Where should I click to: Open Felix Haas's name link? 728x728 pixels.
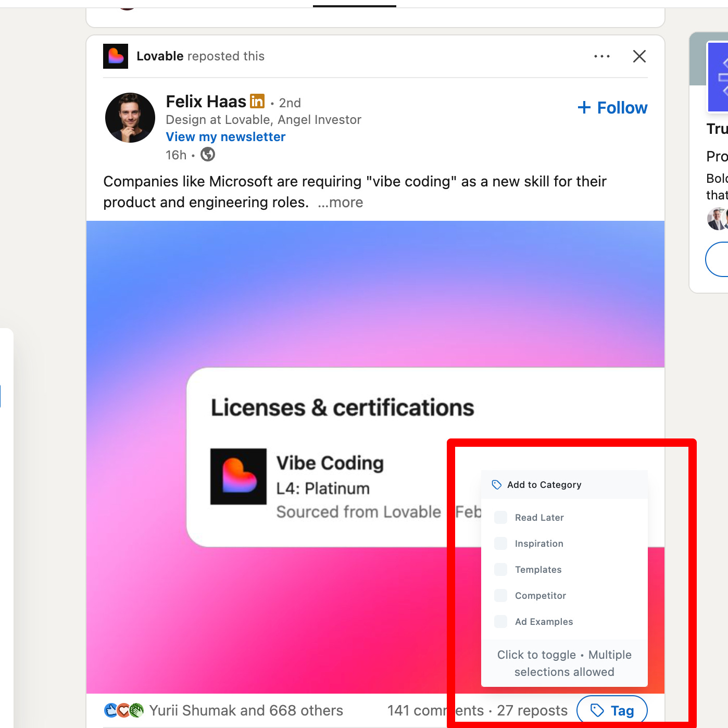(x=206, y=102)
